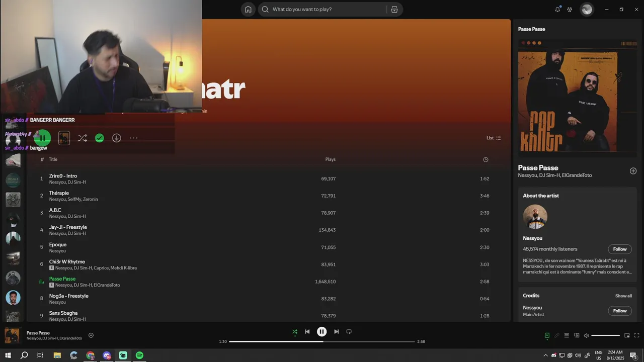Click 'Show all' in Credits

[x=623, y=296]
